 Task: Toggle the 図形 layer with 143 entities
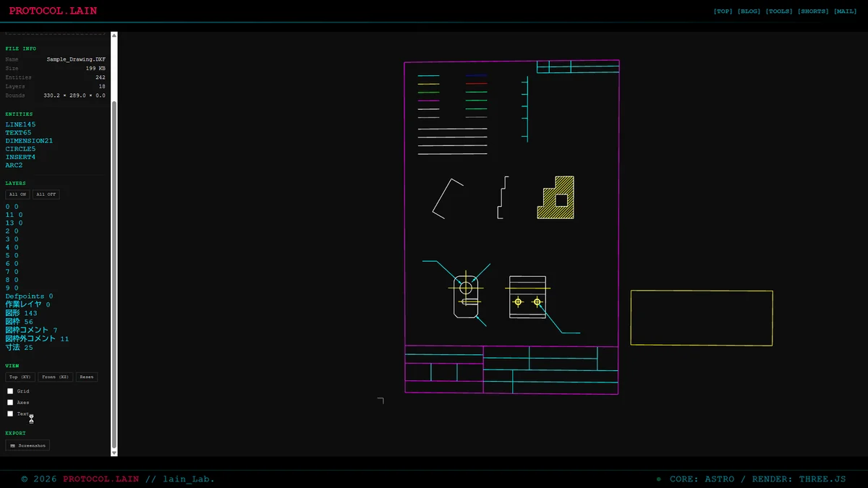[21, 314]
